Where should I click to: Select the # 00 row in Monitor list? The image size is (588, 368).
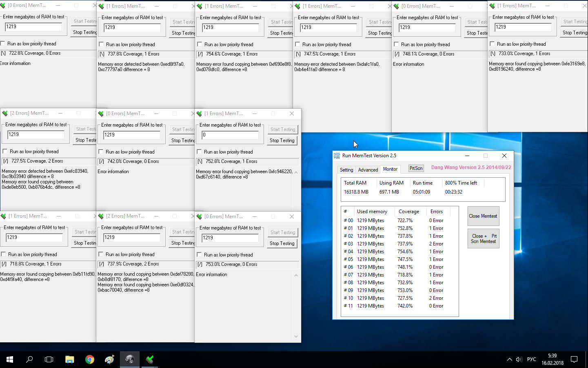(x=400, y=221)
